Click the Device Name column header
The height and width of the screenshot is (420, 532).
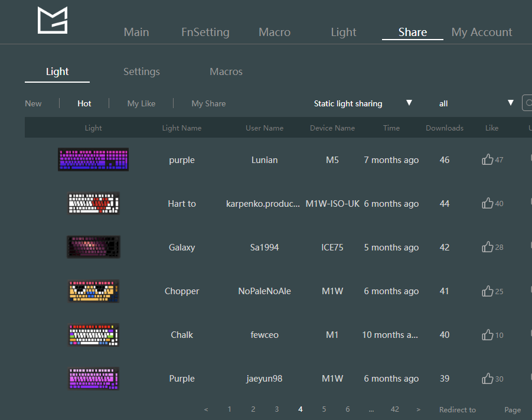pyautogui.click(x=332, y=128)
